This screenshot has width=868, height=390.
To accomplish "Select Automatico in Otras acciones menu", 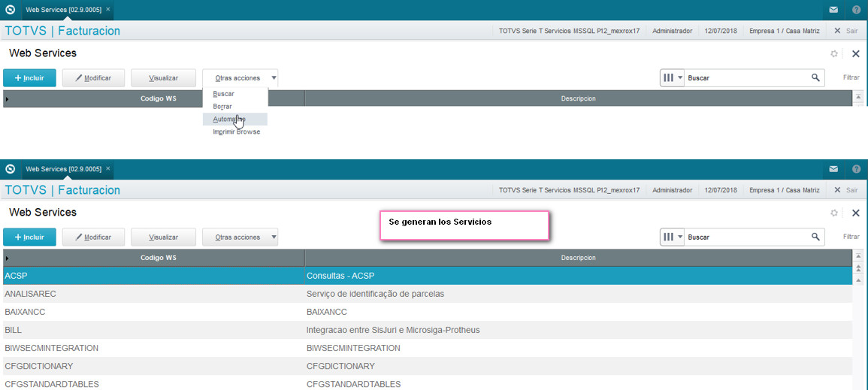I will tap(235, 119).
